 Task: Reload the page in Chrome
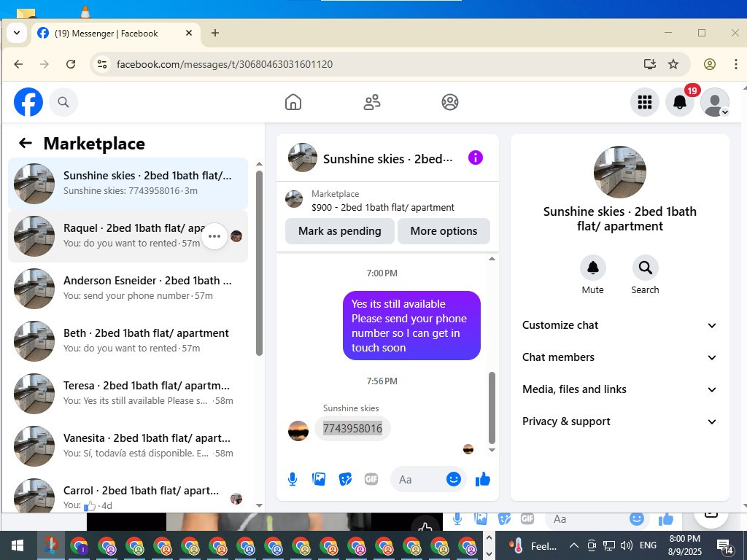71,64
